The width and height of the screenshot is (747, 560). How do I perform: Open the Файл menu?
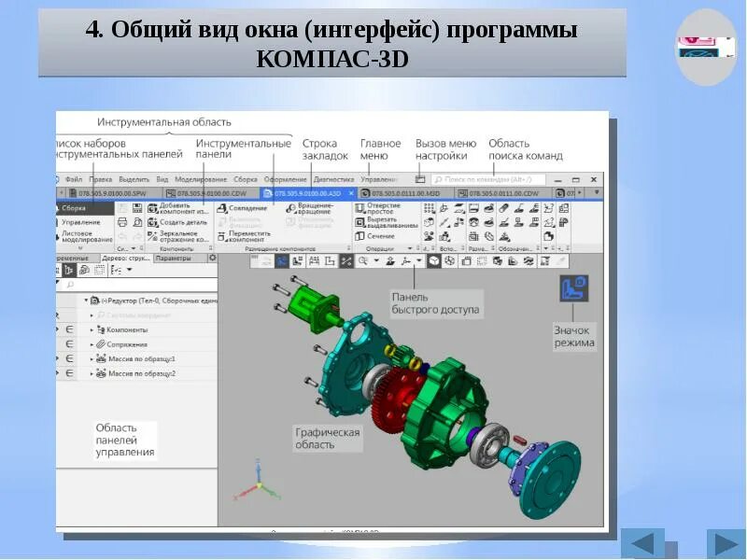click(x=74, y=179)
